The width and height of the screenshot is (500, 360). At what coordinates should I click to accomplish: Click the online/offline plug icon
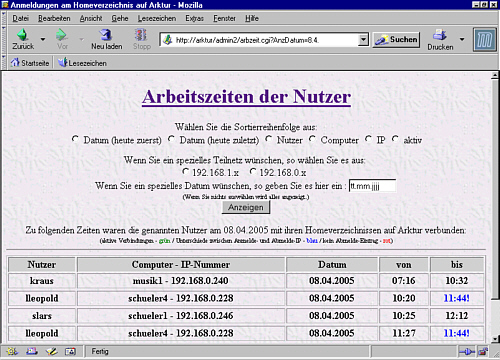(x=466, y=352)
